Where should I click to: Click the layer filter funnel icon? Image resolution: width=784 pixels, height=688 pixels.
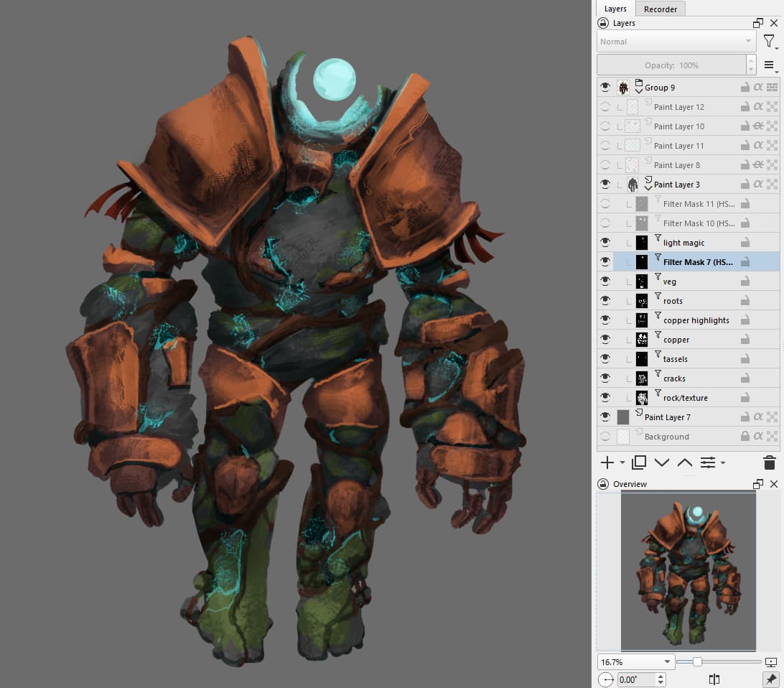pyautogui.click(x=769, y=42)
